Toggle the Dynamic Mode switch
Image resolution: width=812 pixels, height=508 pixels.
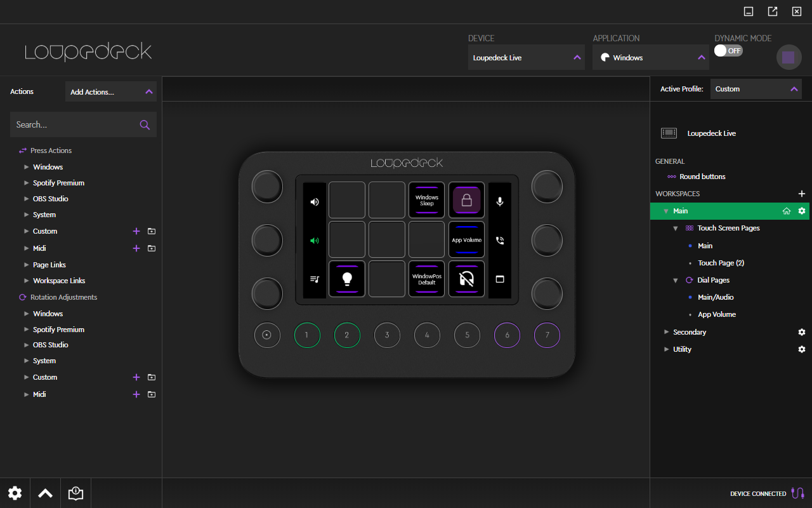[x=728, y=51]
